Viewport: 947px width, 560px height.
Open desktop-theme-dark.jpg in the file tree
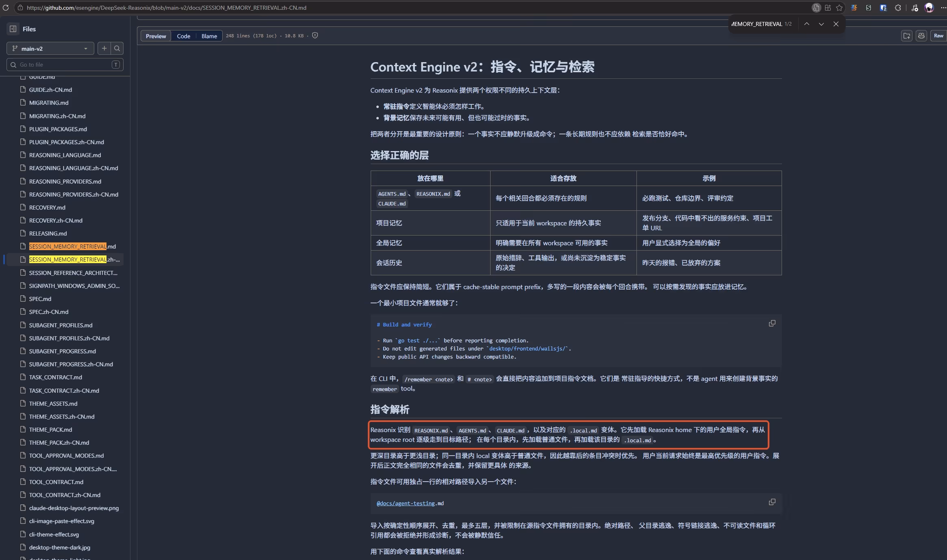tap(60, 547)
